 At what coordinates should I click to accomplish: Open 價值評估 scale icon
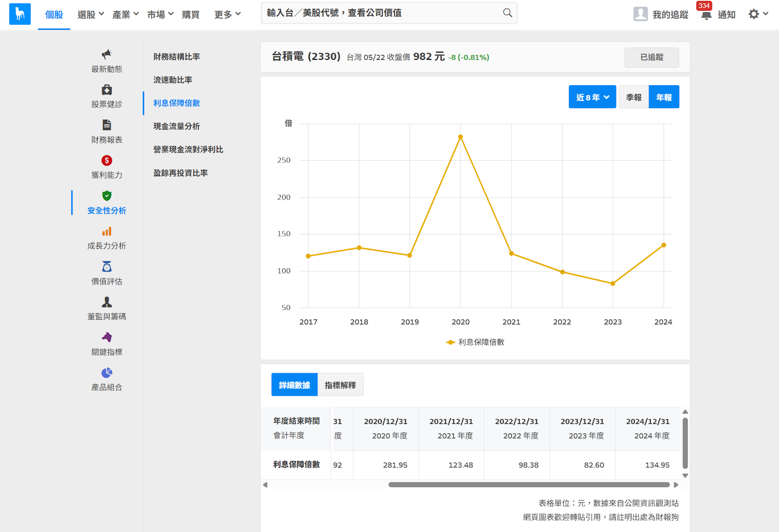(x=107, y=266)
